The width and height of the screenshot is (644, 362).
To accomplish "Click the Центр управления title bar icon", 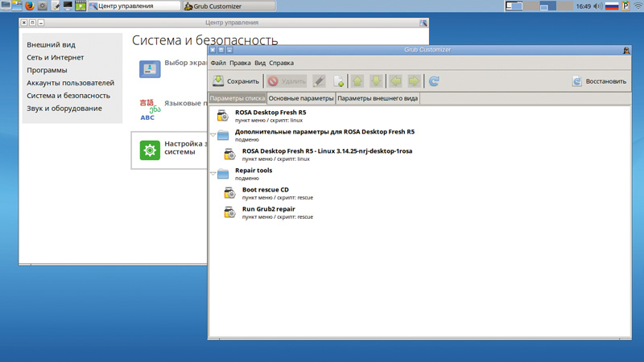I will tap(423, 23).
